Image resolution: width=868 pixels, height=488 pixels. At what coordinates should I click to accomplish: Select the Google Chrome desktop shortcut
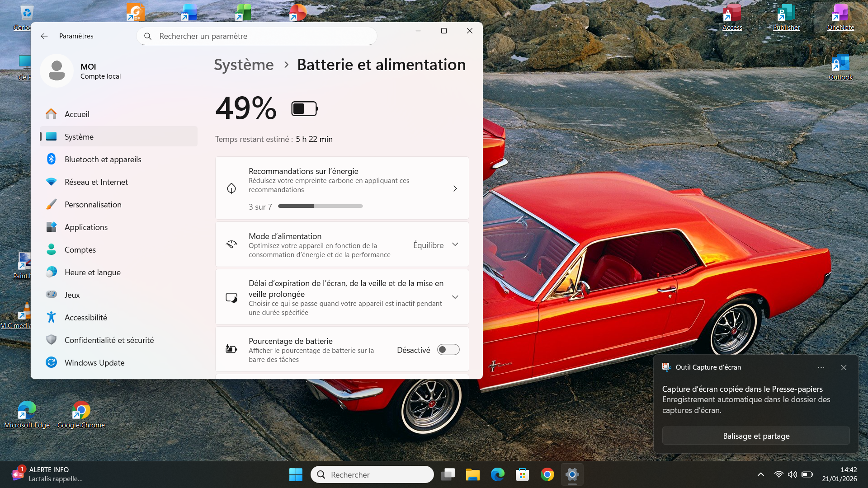coord(81,415)
